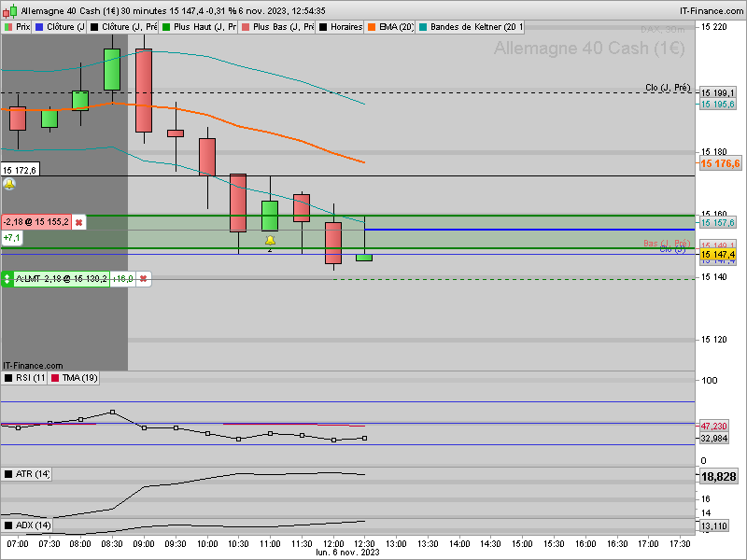Open the Horaires legend item
This screenshot has height=560, width=747.
(341, 27)
